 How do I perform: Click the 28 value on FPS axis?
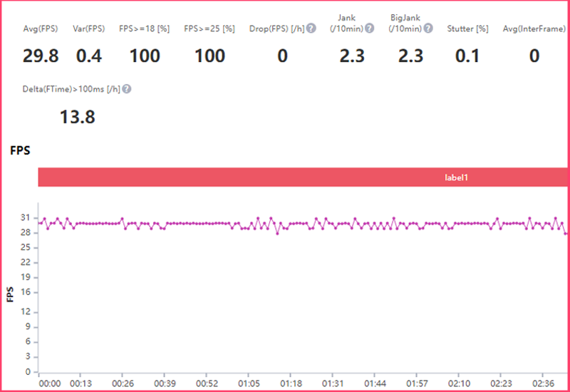pyautogui.click(x=26, y=232)
